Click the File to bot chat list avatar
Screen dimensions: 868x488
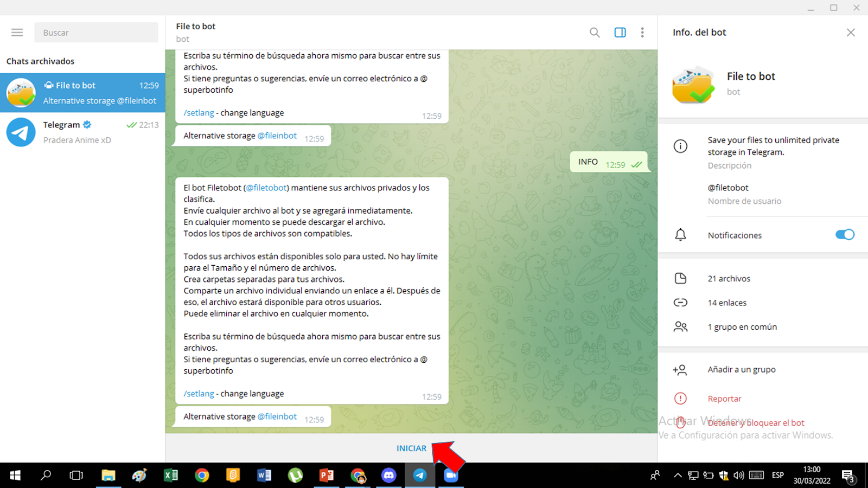(21, 93)
